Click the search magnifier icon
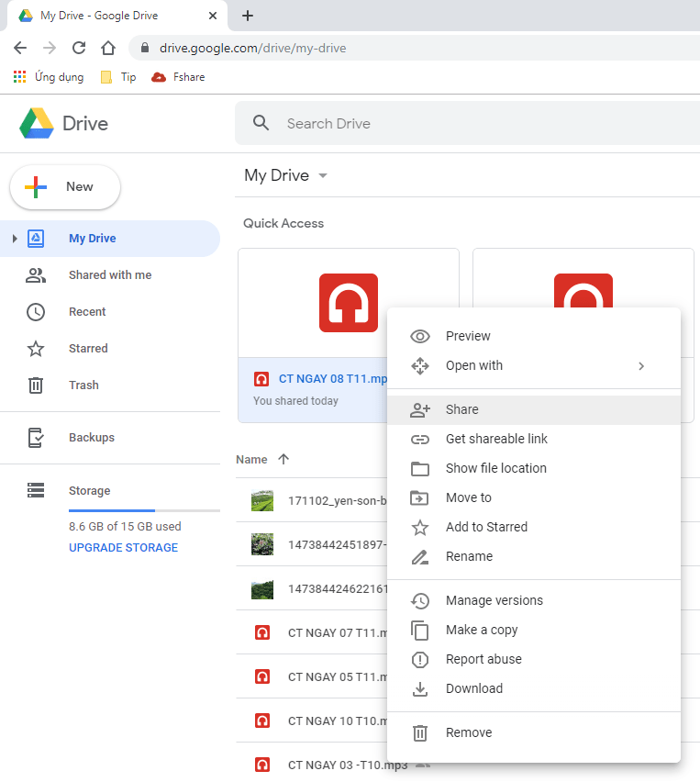700x782 pixels. pyautogui.click(x=261, y=123)
